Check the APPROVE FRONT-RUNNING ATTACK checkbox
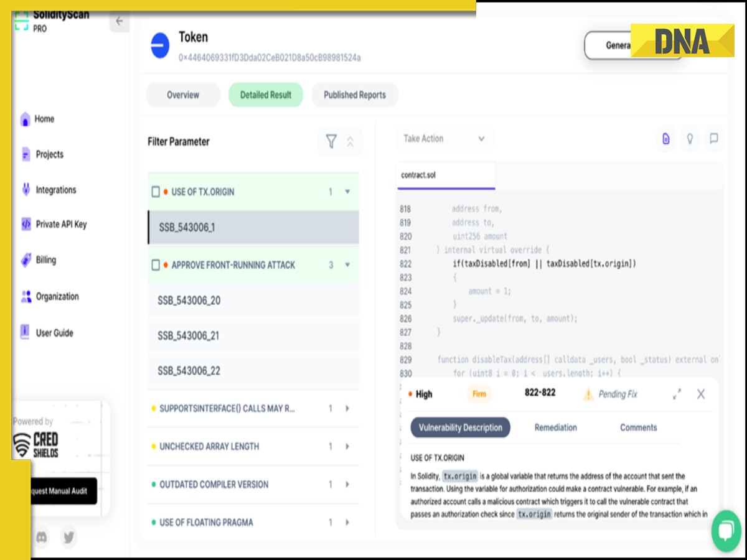 point(156,264)
